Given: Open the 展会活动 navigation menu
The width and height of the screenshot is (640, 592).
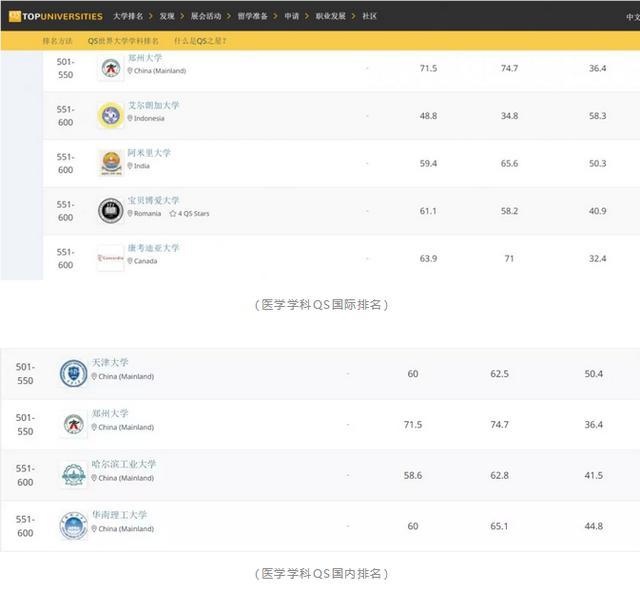Looking at the screenshot, I should coord(206,16).
